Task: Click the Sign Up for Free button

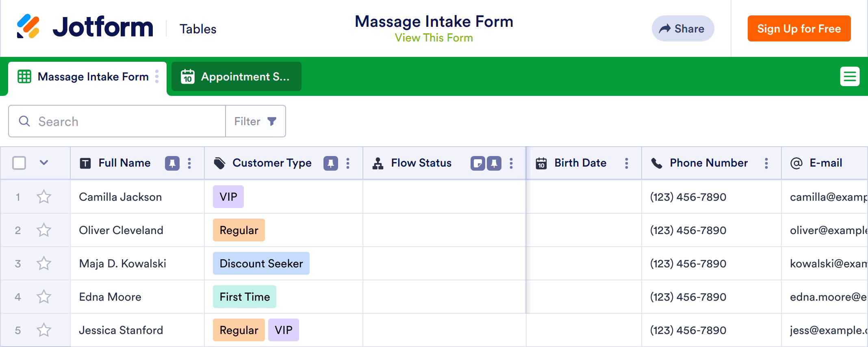Action: click(799, 29)
